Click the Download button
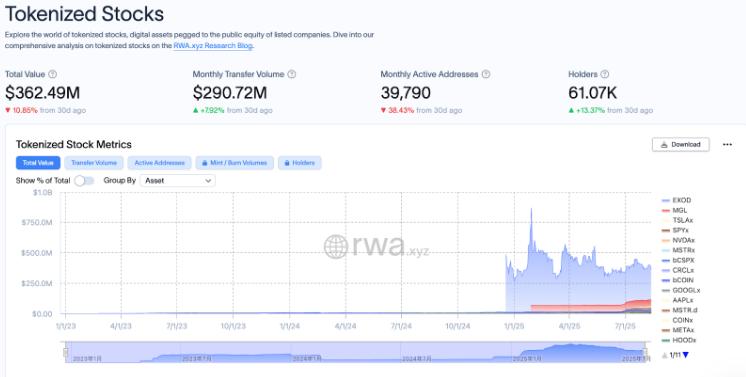746x377 pixels. pyautogui.click(x=681, y=145)
